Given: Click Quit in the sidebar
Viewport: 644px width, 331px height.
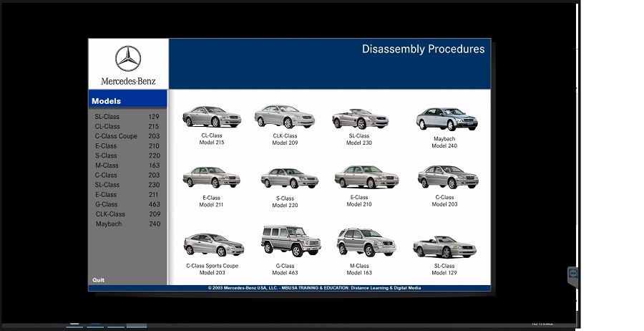Looking at the screenshot, I should tap(99, 280).
